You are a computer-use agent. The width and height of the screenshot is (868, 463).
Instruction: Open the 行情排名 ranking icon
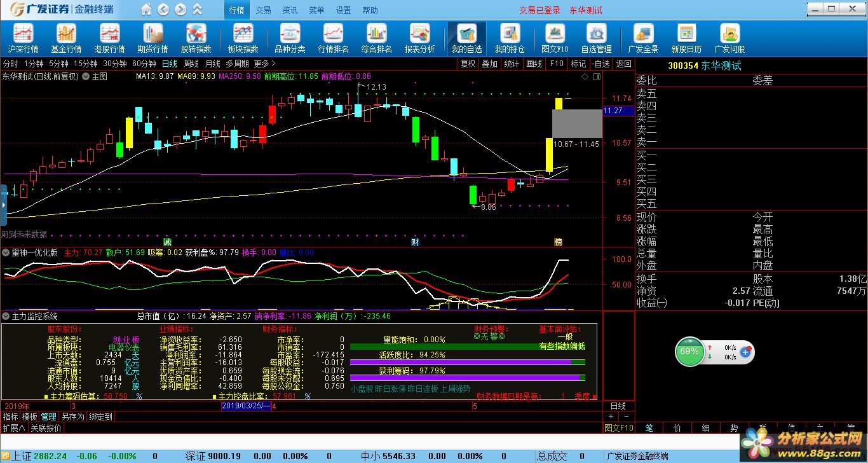(x=333, y=38)
